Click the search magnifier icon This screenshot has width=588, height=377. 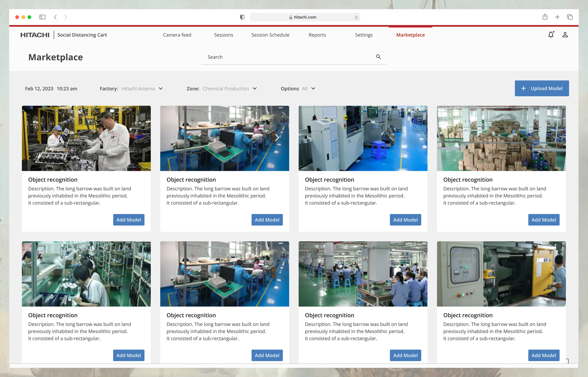click(x=378, y=57)
